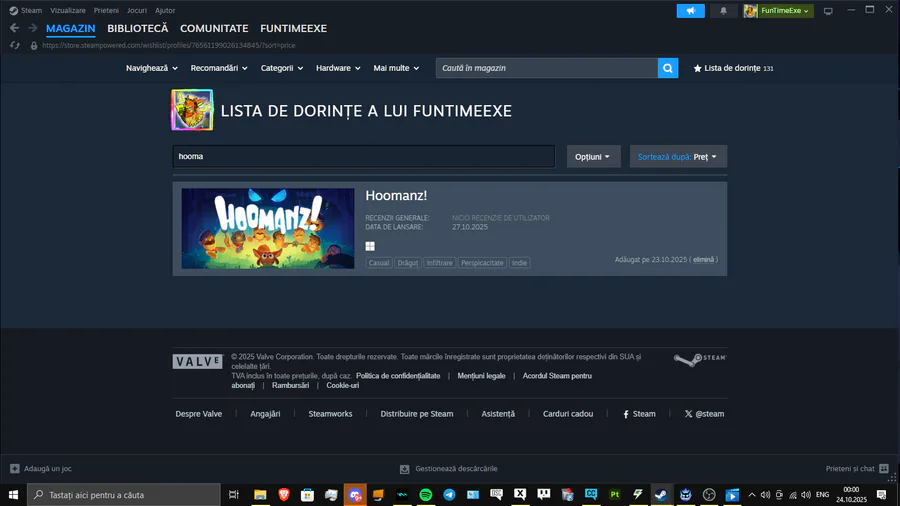Image resolution: width=900 pixels, height=506 pixels.
Task: Open Brave browser from the taskbar
Action: coord(284,495)
